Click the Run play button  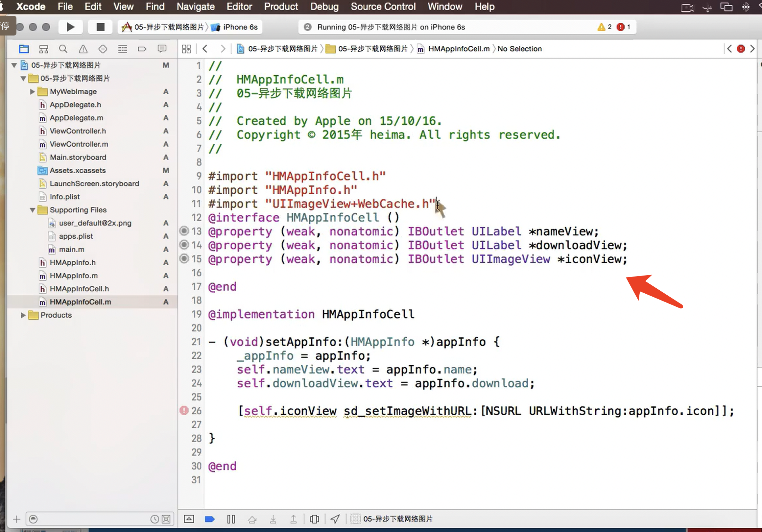coord(70,27)
